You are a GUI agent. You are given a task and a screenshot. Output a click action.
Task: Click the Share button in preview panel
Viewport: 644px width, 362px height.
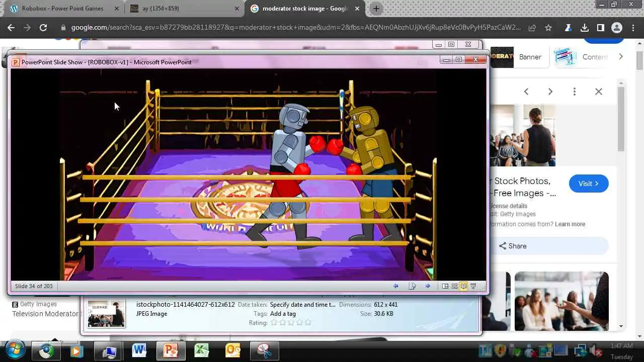point(549,246)
